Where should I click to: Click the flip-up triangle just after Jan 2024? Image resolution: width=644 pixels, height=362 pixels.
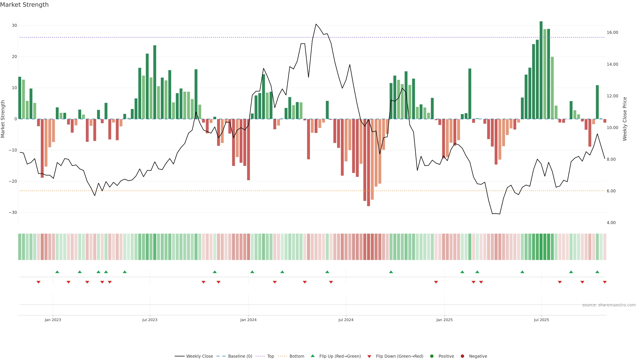coord(252,272)
